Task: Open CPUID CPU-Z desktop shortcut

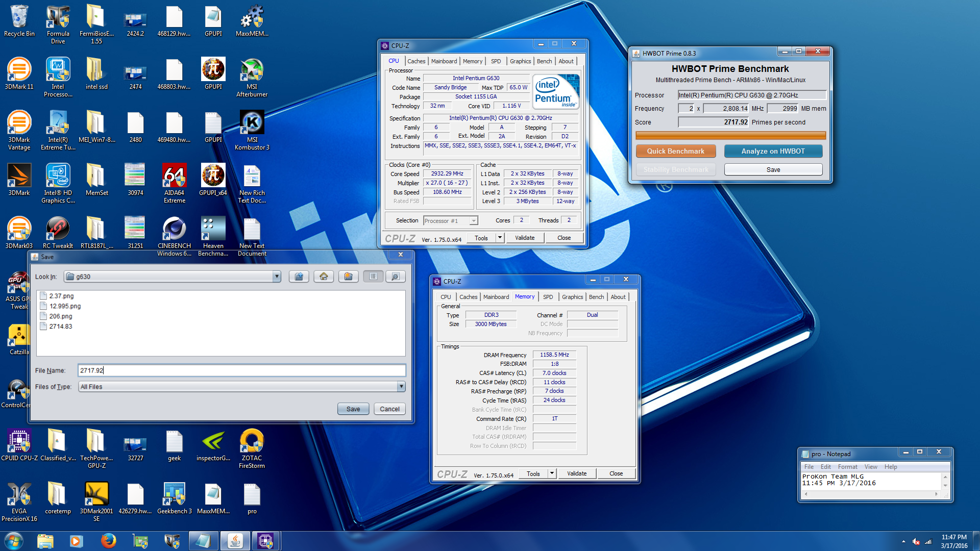Action: [19, 445]
